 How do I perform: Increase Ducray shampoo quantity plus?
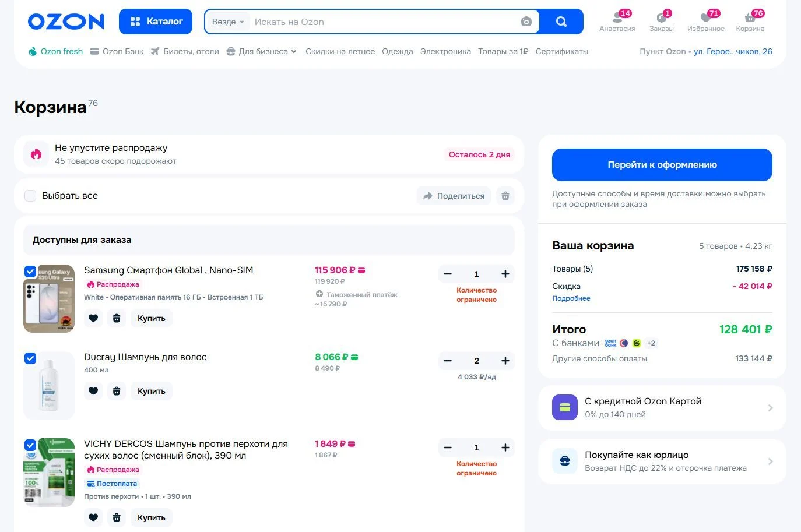pos(505,361)
